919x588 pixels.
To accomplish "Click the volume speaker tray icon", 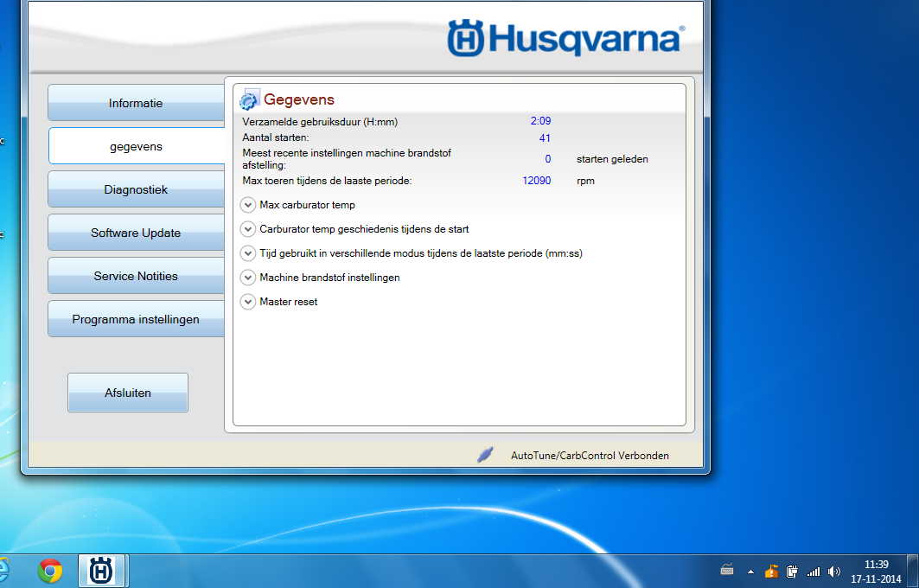I will [x=834, y=571].
